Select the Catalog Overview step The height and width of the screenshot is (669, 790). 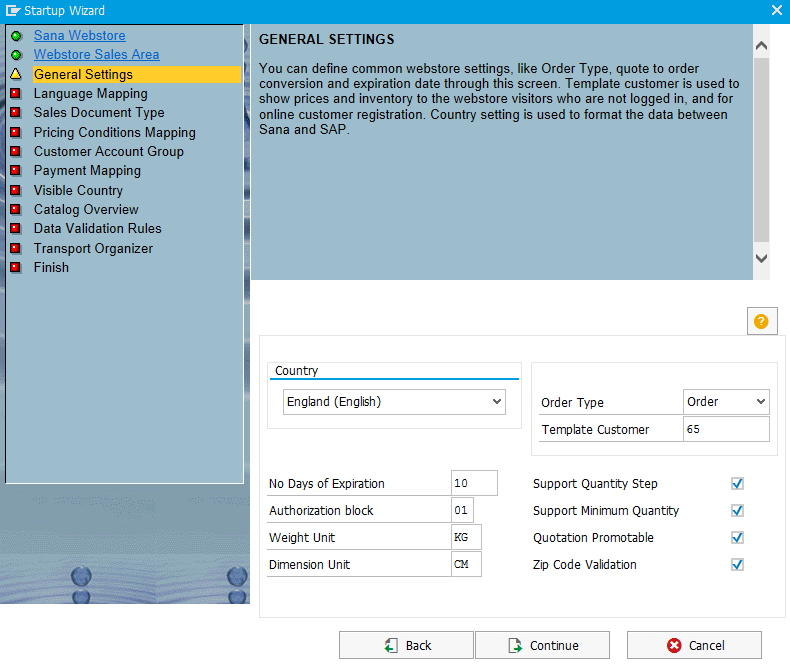(86, 210)
